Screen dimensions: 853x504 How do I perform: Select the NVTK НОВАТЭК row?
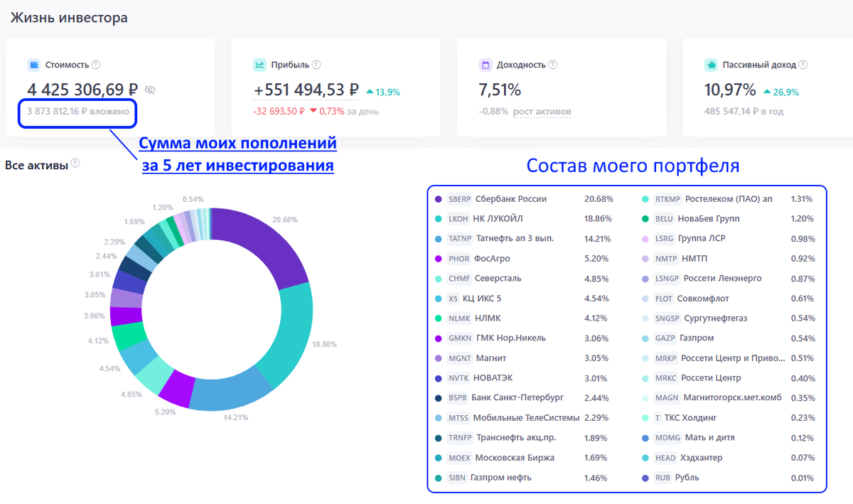pyautogui.click(x=525, y=378)
